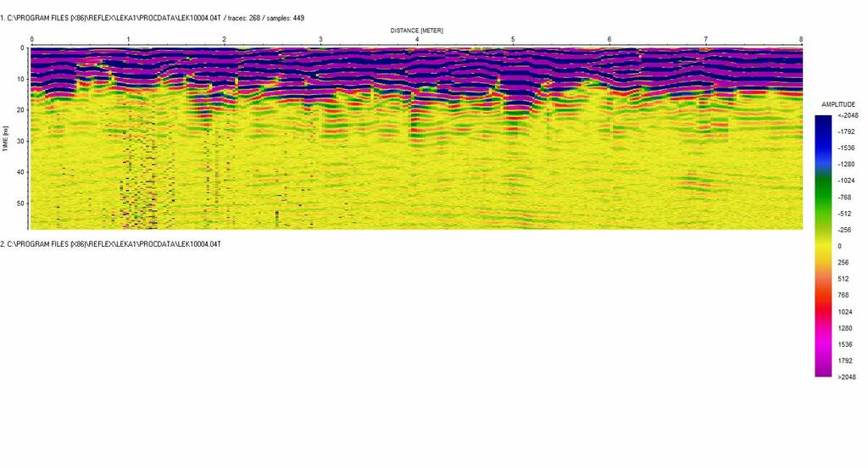Click the 0 amplitude legend label
Viewport: 868px width, 468px height.
[x=839, y=246]
